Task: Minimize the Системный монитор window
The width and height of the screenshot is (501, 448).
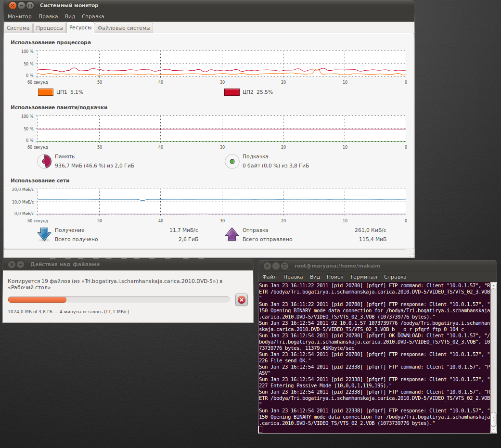Action: [21, 5]
